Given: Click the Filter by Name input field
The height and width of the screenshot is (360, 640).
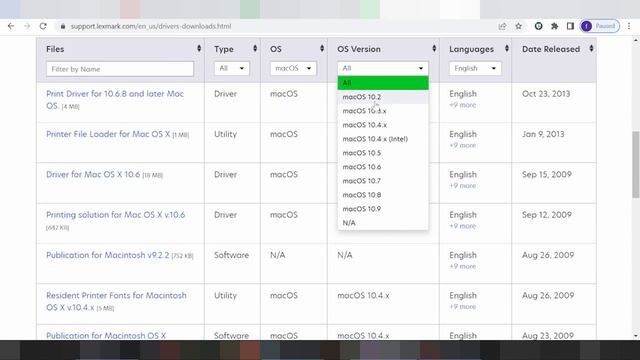Looking at the screenshot, I should coord(120,69).
